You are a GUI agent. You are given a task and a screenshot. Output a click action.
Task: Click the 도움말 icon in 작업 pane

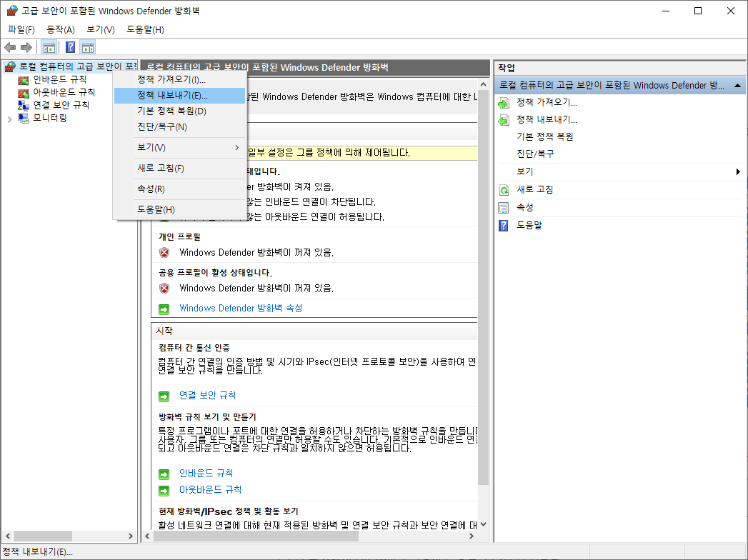[x=504, y=226]
